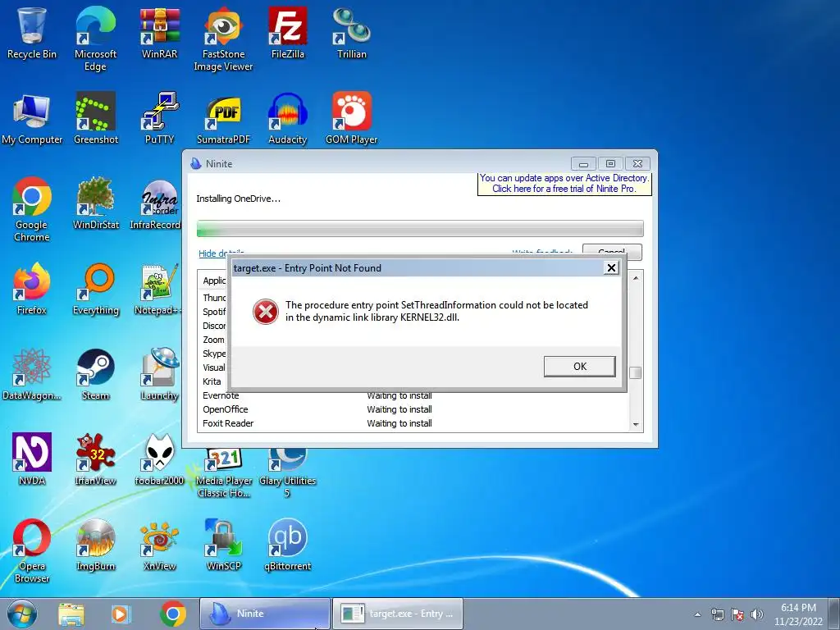
Task: Select the Everything search shortcut
Action: [95, 288]
